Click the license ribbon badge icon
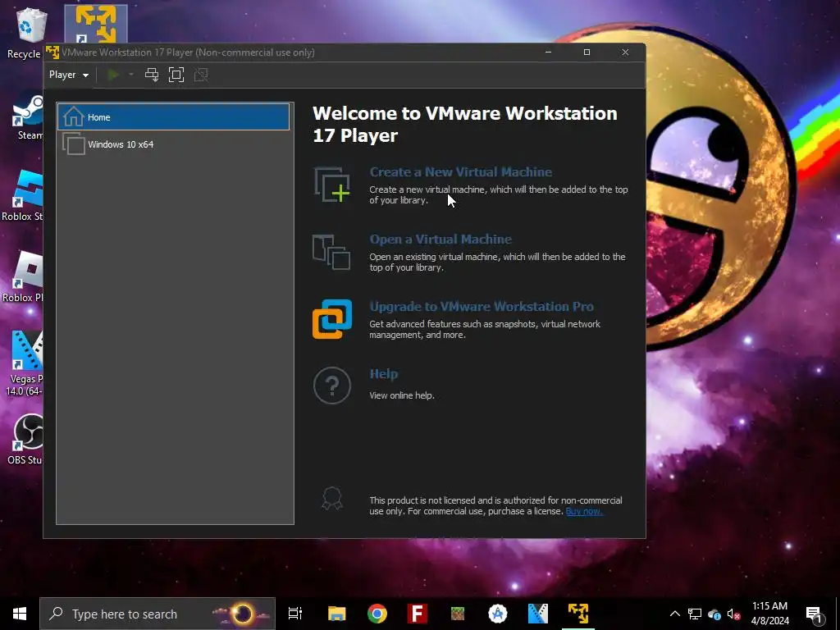The image size is (840, 630). click(332, 499)
